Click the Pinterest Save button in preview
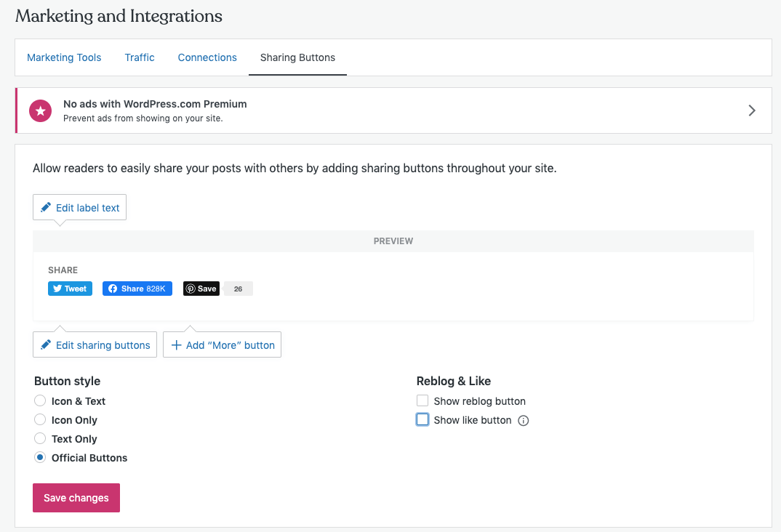 [201, 289]
